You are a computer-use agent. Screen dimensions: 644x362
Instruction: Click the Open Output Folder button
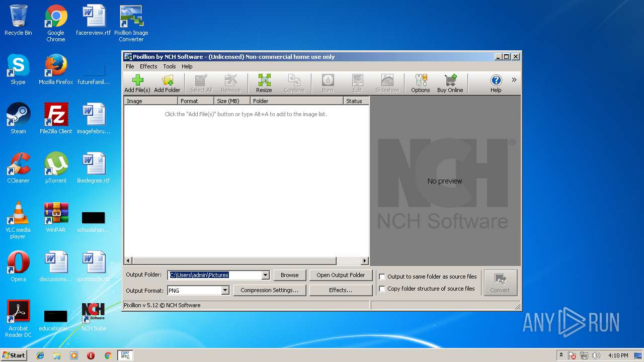[x=341, y=275]
